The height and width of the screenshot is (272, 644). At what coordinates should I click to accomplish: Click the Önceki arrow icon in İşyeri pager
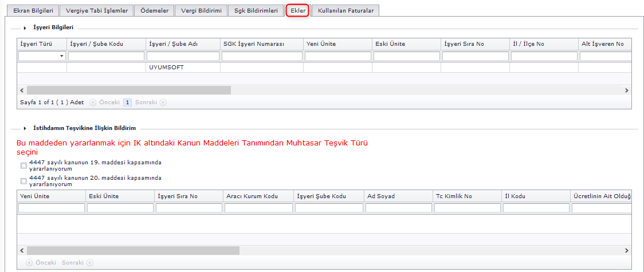[93, 103]
